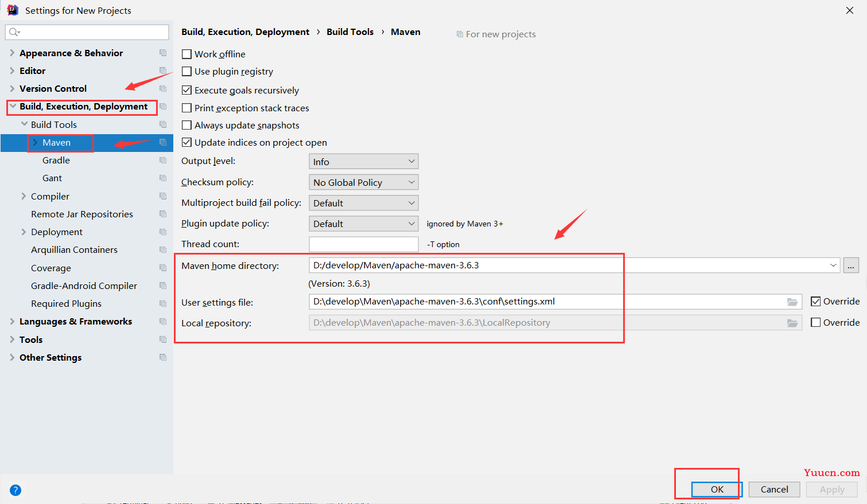867x504 pixels.
Task: Expand the Other Settings node
Action: (12, 357)
